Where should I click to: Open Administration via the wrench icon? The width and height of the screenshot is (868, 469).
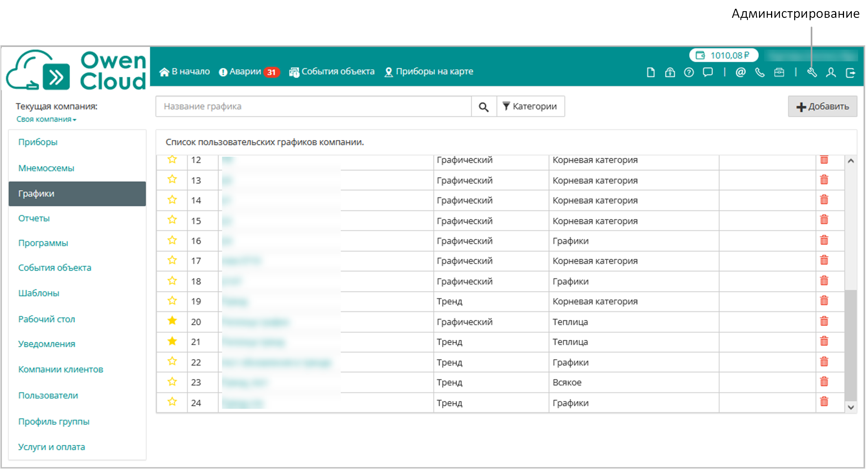[812, 72]
